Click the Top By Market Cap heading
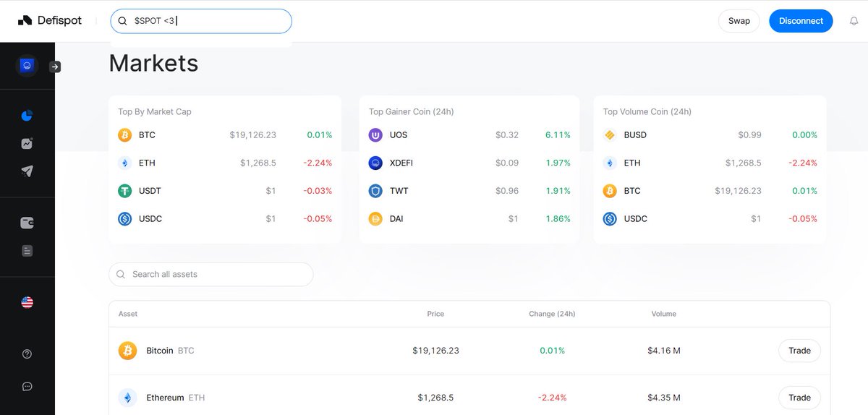Image resolution: width=868 pixels, height=415 pixels. [155, 111]
